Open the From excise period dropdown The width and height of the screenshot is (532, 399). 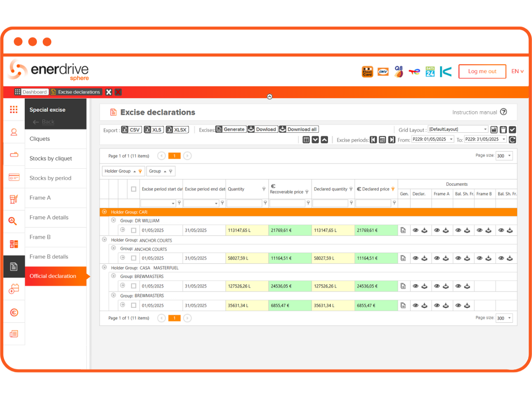point(451,140)
